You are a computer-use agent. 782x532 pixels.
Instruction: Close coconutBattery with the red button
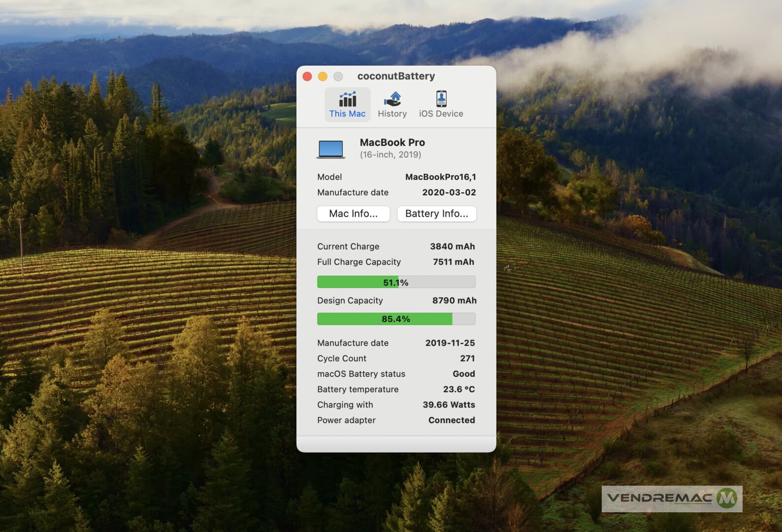click(307, 76)
